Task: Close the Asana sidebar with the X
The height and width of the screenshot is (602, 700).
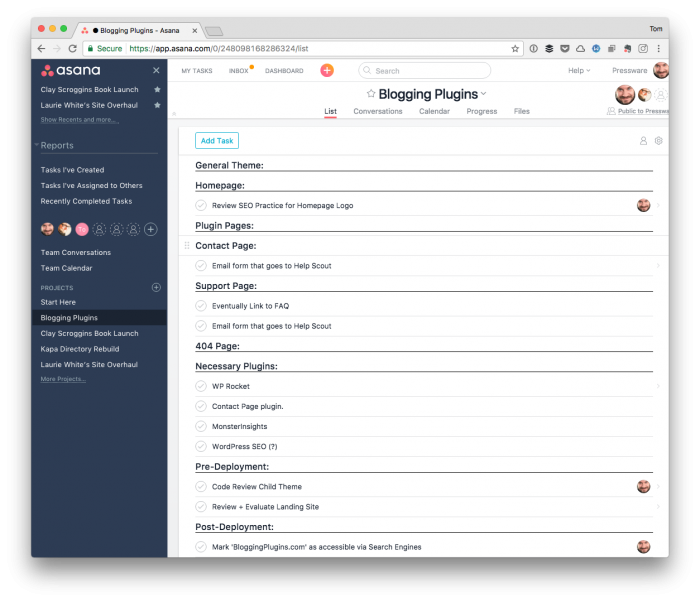Action: 156,71
